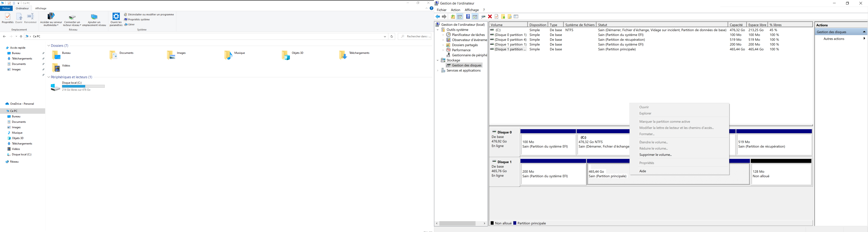Open Ouvrir les paramètres gear in ribbon
The width and height of the screenshot is (868, 232).
[116, 20]
